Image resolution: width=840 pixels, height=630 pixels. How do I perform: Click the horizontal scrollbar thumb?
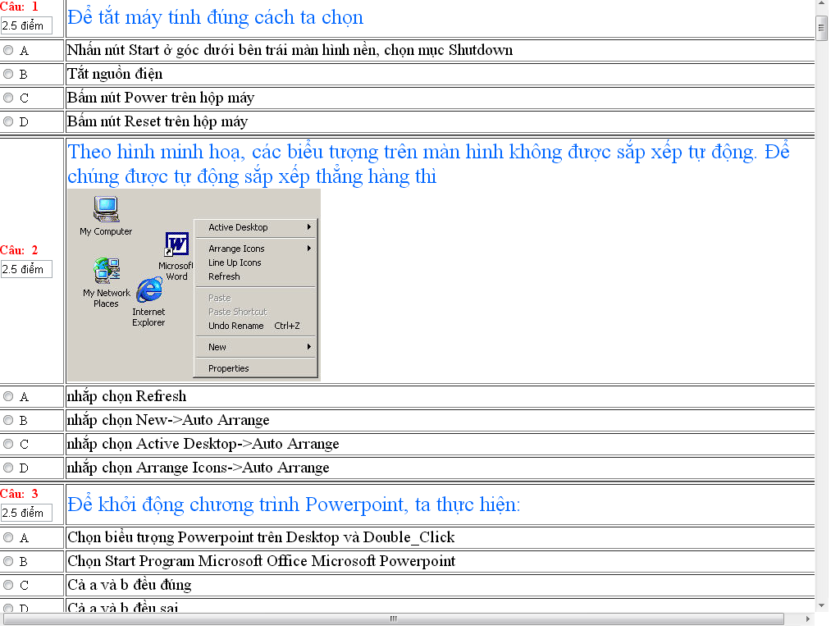tap(394, 619)
